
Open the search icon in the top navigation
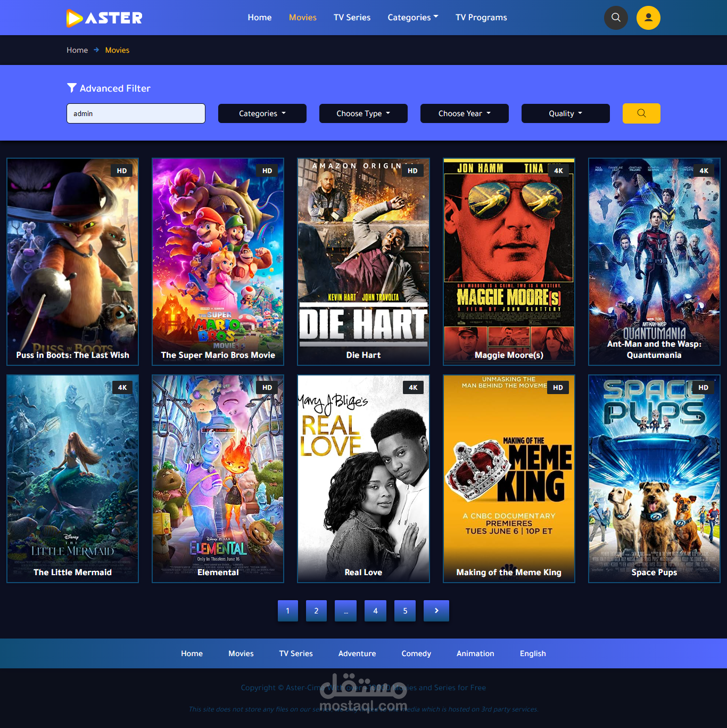[616, 18]
